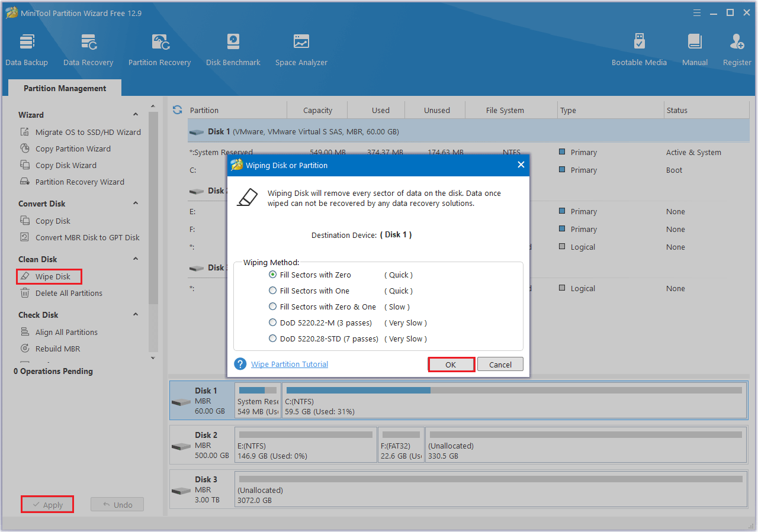Collapse the Wizard section
The width and height of the screenshot is (758, 532).
pos(136,115)
